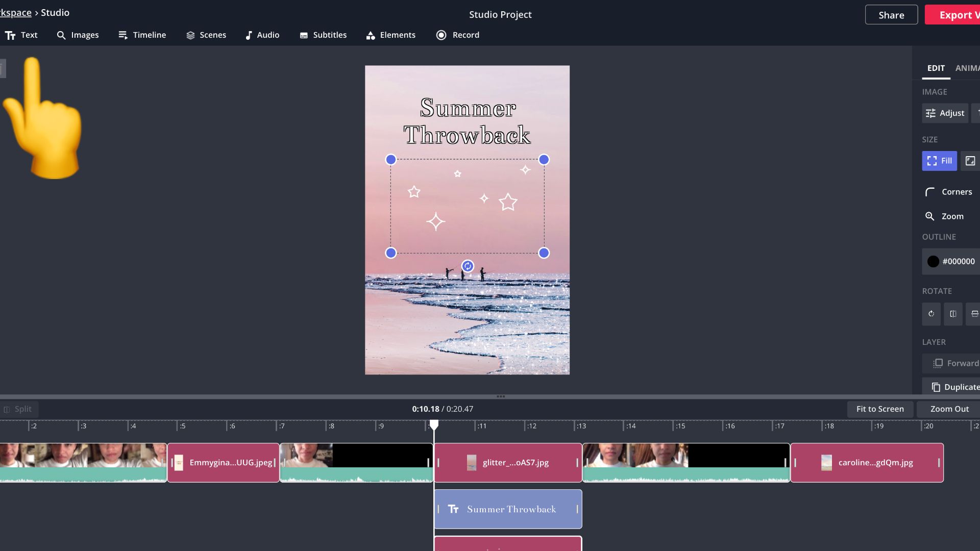The height and width of the screenshot is (551, 980).
Task: Open the Audio panel
Action: 262,35
